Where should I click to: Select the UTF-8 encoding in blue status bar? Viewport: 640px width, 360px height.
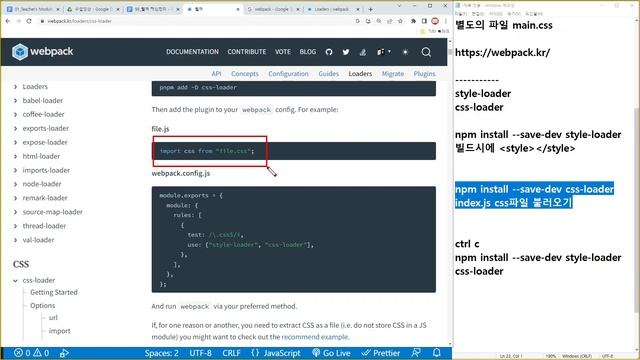click(200, 353)
